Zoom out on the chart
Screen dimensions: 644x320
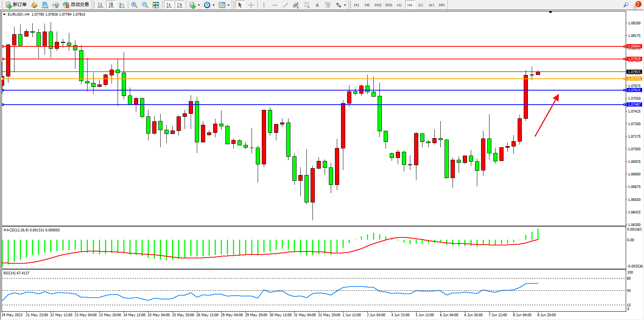[x=145, y=5]
